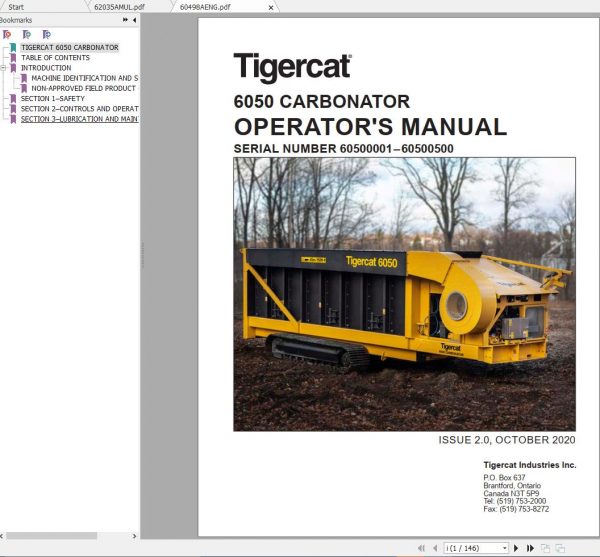Click the 'Tel: (519) 753-2000' text
The height and width of the screenshot is (557, 600).
[515, 501]
